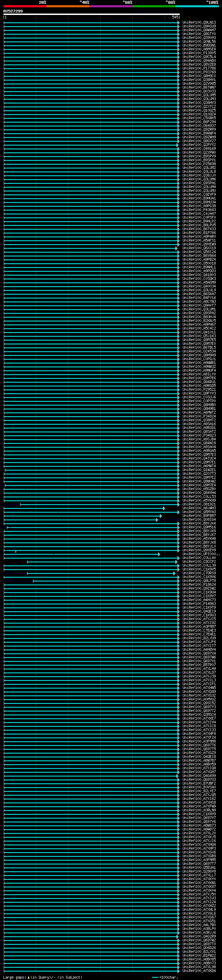
Task: Click the cyan ~100% identity legend segment
Action: (x=197, y=6)
